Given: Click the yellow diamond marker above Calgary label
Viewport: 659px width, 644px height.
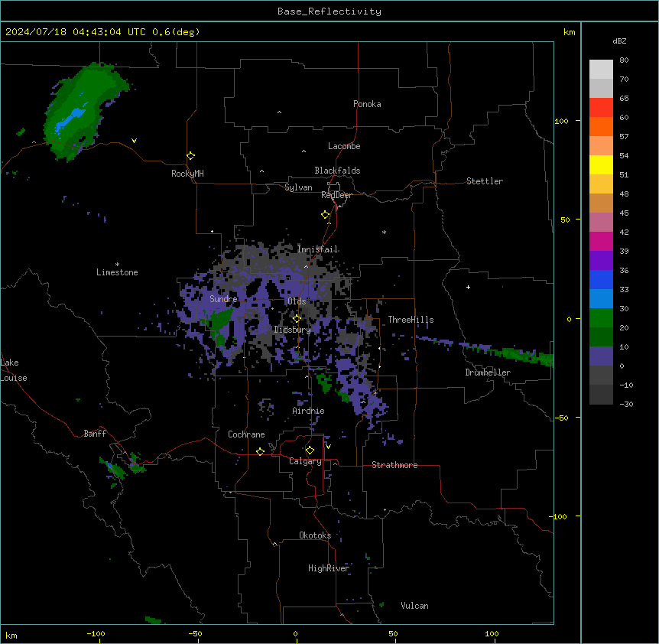Looking at the screenshot, I should click(x=310, y=450).
